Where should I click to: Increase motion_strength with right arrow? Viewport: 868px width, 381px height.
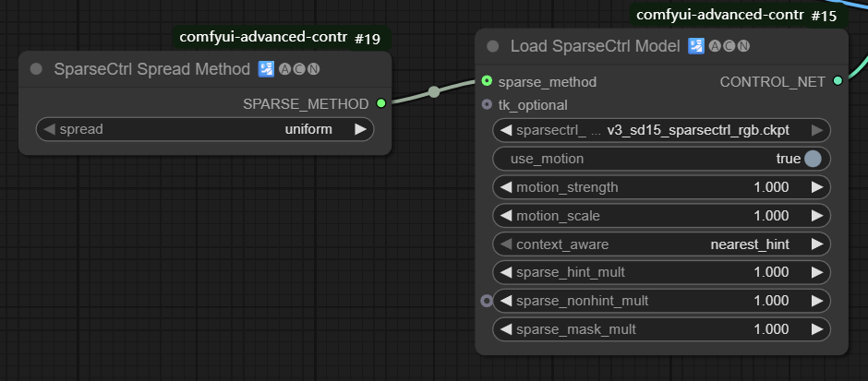(816, 187)
